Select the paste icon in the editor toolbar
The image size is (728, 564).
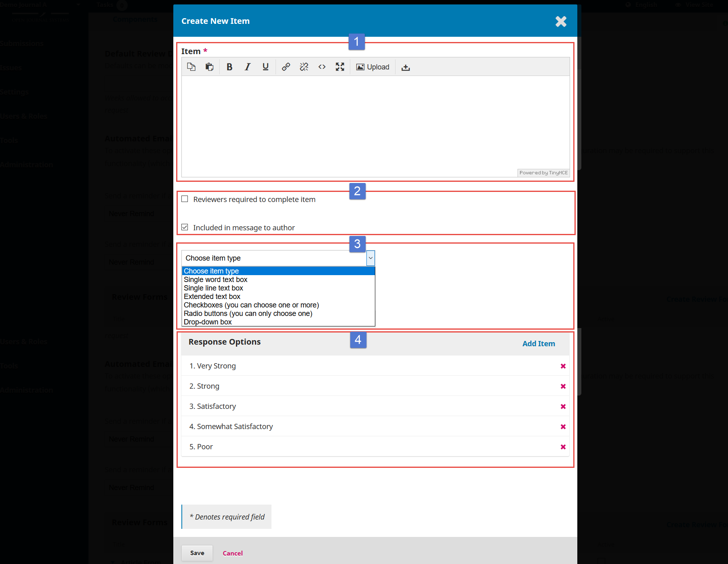click(209, 67)
